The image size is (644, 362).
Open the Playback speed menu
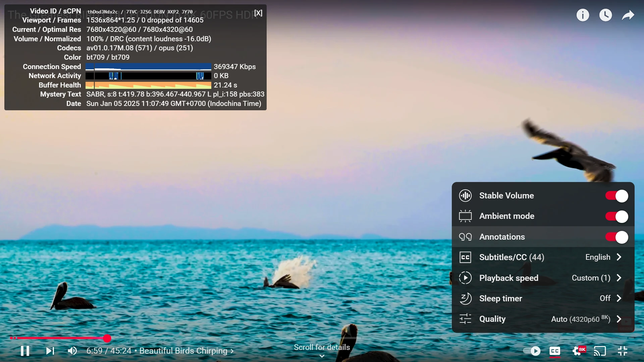tap(543, 278)
